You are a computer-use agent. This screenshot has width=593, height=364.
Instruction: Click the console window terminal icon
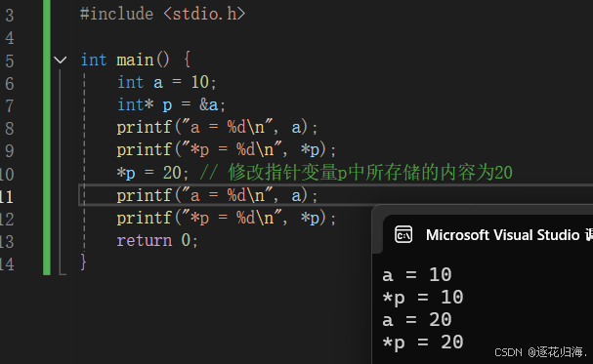(x=403, y=235)
